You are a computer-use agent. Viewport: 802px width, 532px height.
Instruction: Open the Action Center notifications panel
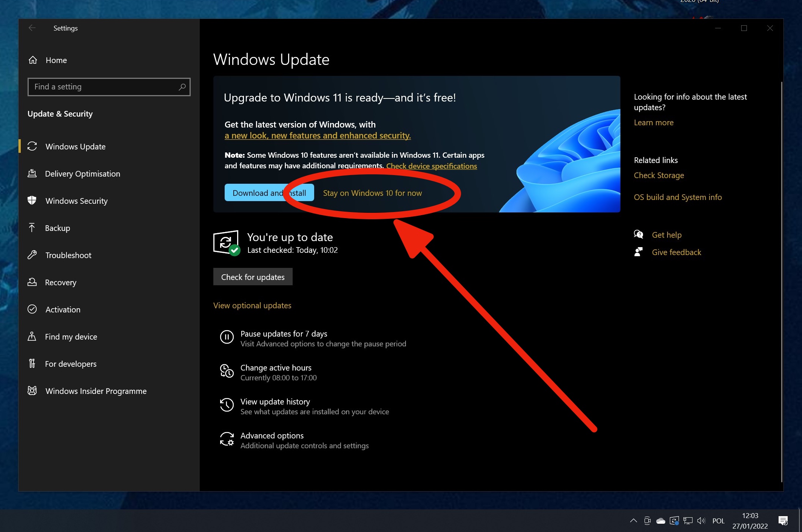click(x=782, y=520)
